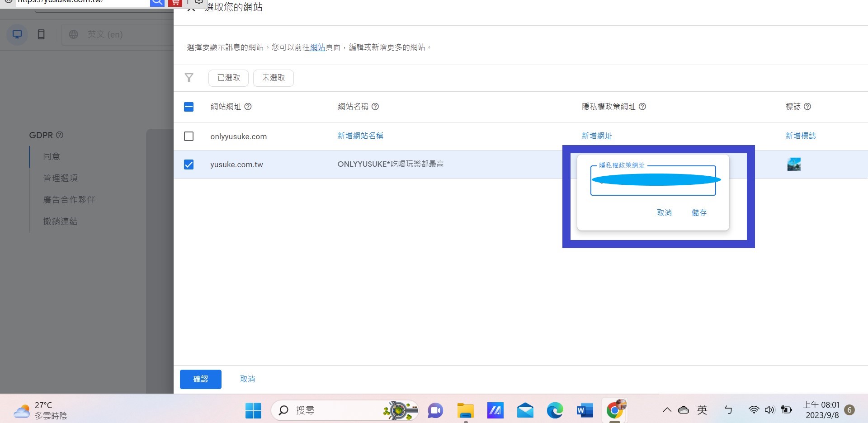Click the help icon beside 網站網址
This screenshot has height=423, width=868.
248,107
